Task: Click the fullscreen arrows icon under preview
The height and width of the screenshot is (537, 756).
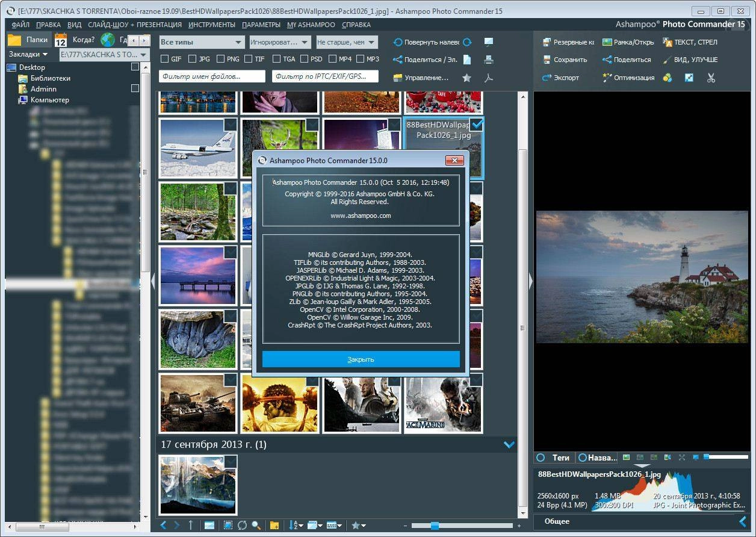Action: 682,458
